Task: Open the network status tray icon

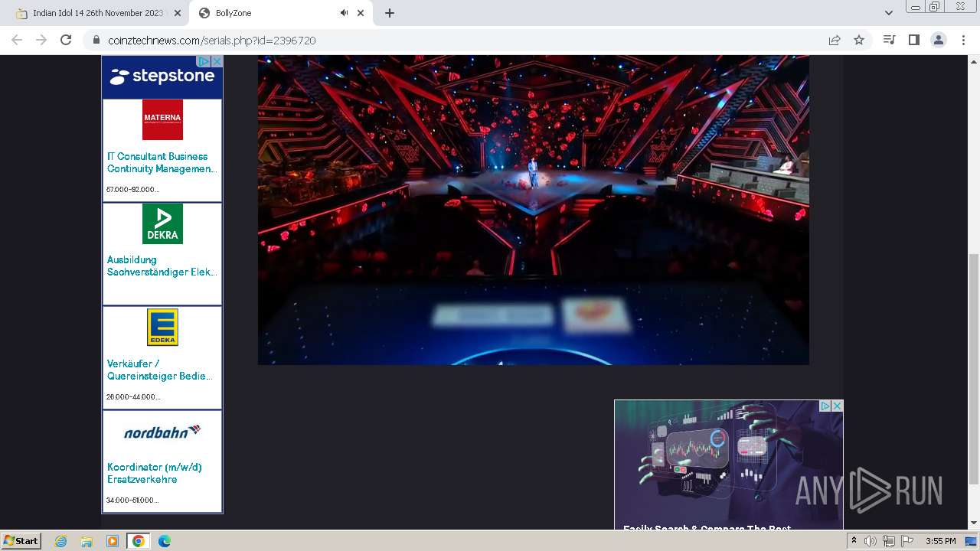Action: [889, 541]
